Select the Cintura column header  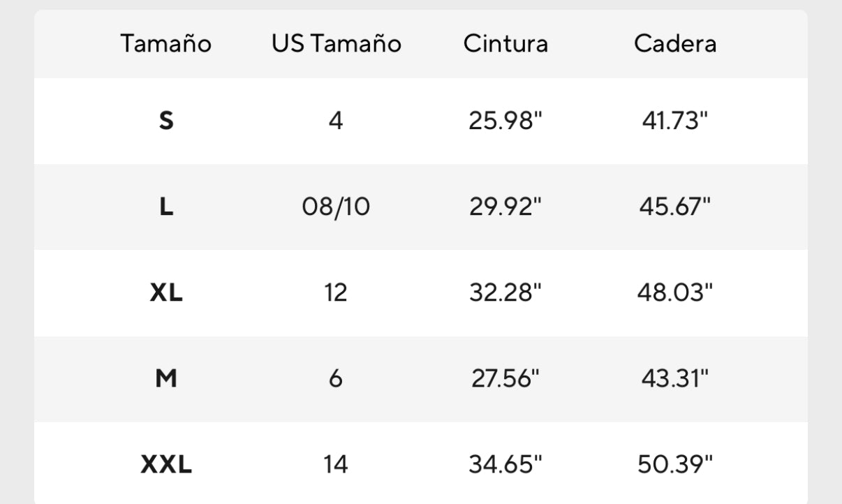click(505, 44)
